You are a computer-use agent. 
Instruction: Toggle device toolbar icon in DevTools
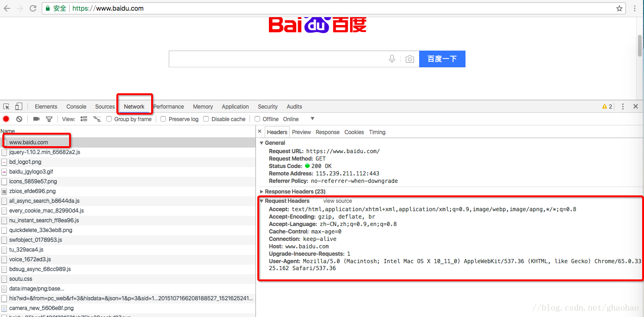(x=19, y=106)
